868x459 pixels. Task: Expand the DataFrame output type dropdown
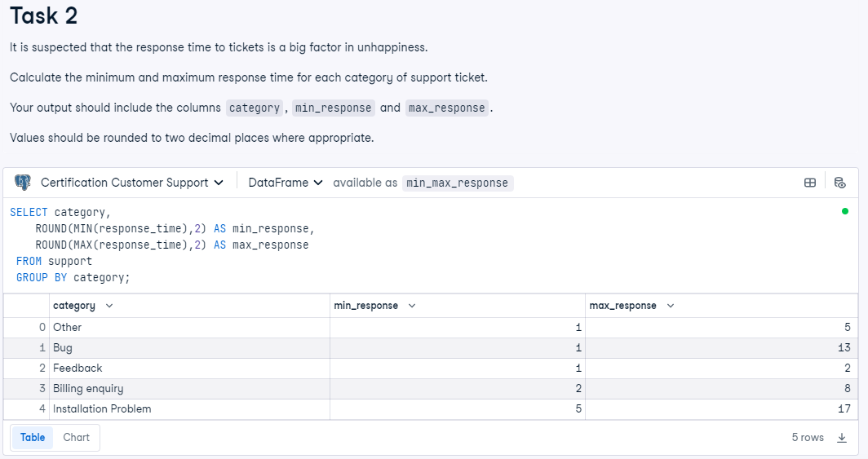click(x=285, y=183)
